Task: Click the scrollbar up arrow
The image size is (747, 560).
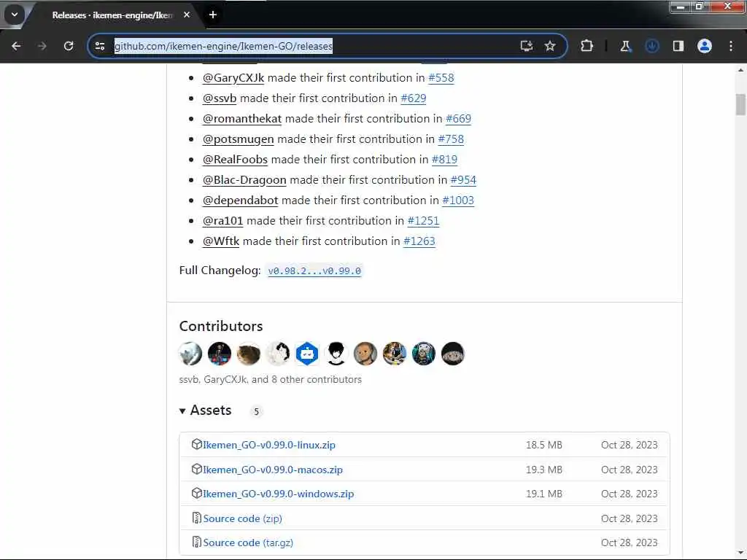Action: (740, 70)
